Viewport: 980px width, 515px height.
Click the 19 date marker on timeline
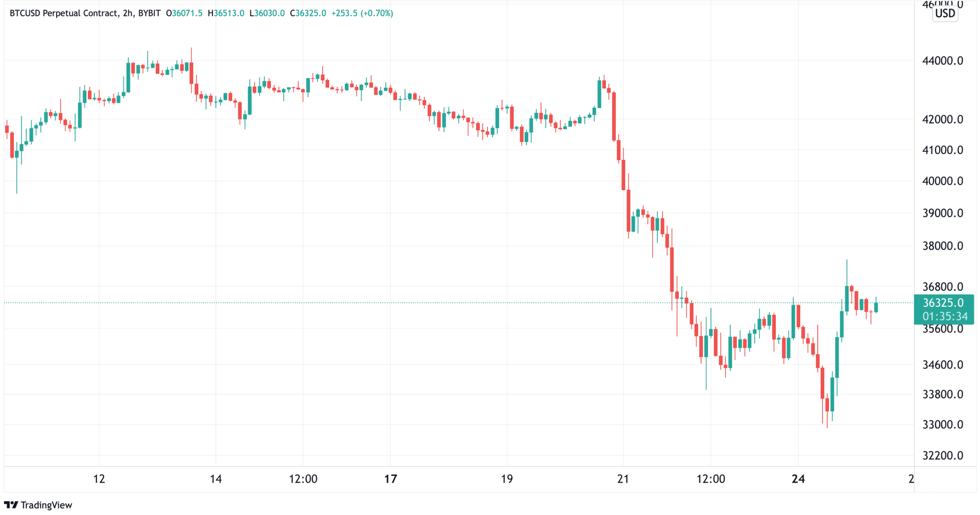(506, 479)
